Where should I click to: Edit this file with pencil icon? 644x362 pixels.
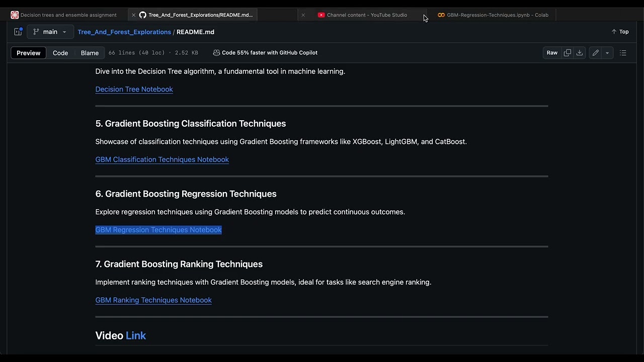(596, 53)
